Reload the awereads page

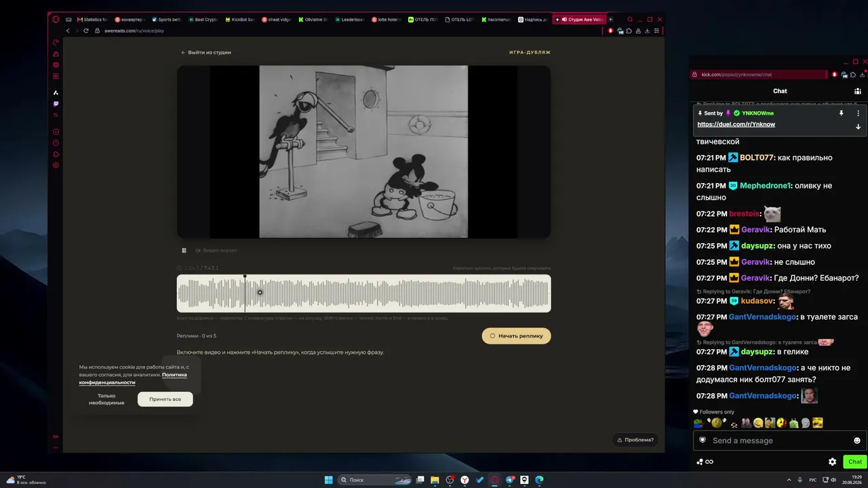point(86,30)
